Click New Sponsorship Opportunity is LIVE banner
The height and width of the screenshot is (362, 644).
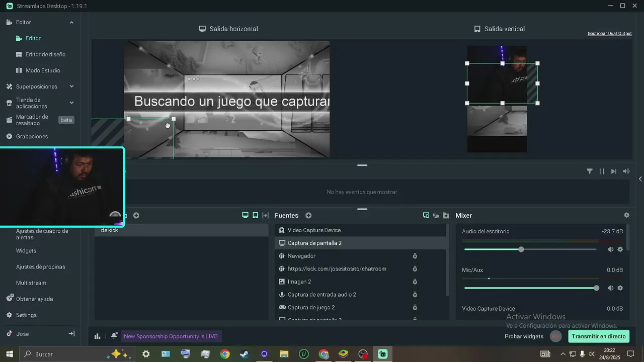(171, 336)
